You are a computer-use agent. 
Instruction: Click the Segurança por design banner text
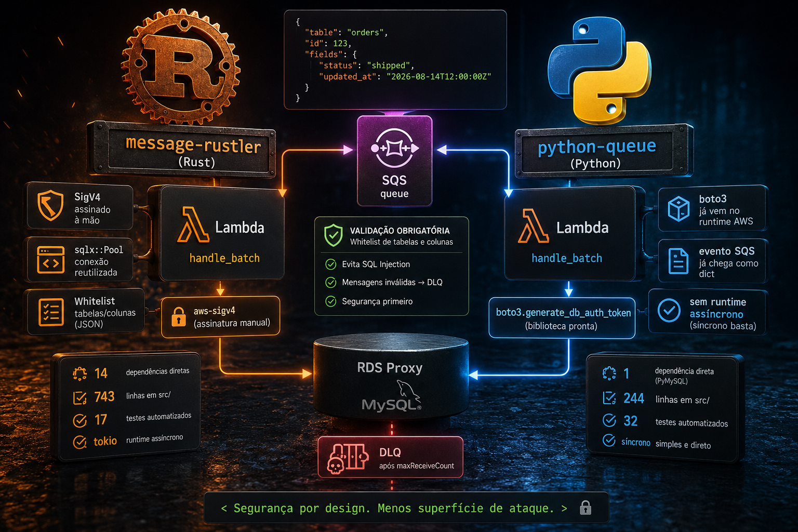click(x=394, y=508)
